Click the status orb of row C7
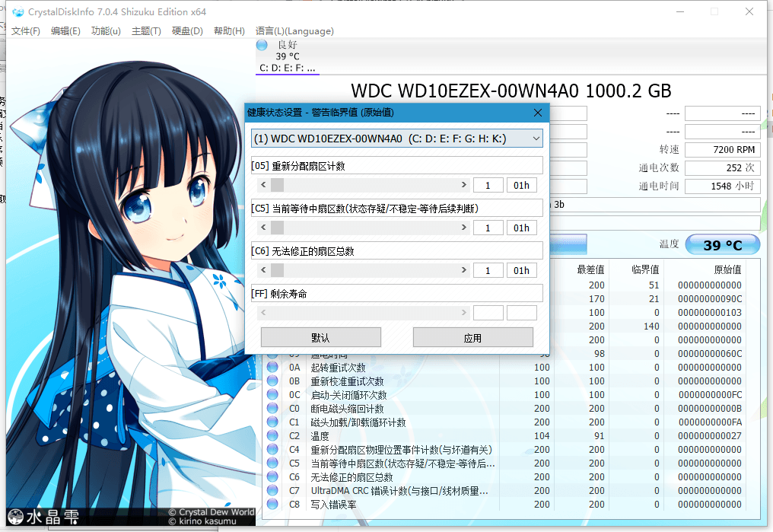Screen dimensions: 773x532 pos(272,491)
